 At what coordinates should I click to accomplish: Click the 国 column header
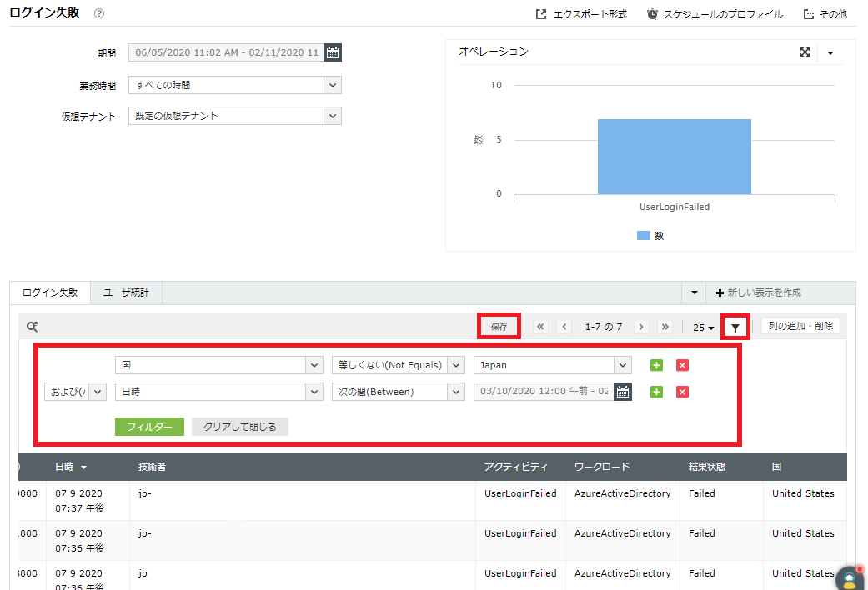(x=776, y=467)
